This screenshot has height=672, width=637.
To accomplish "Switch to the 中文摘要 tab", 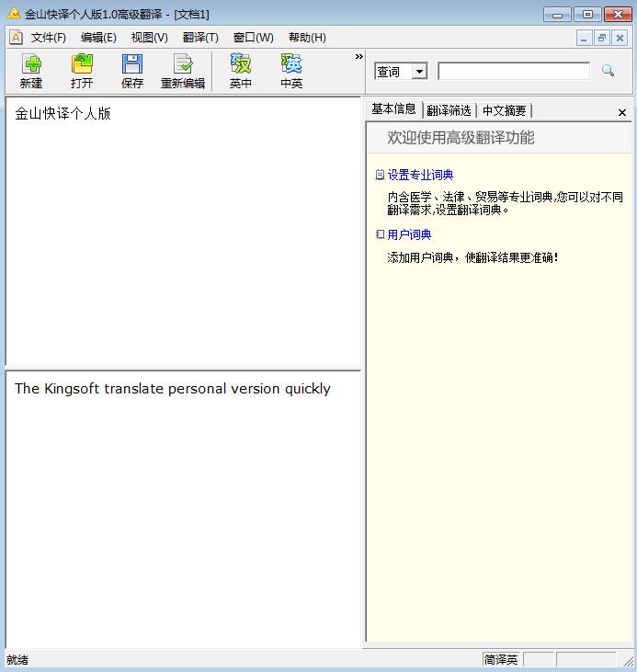I will click(x=504, y=110).
